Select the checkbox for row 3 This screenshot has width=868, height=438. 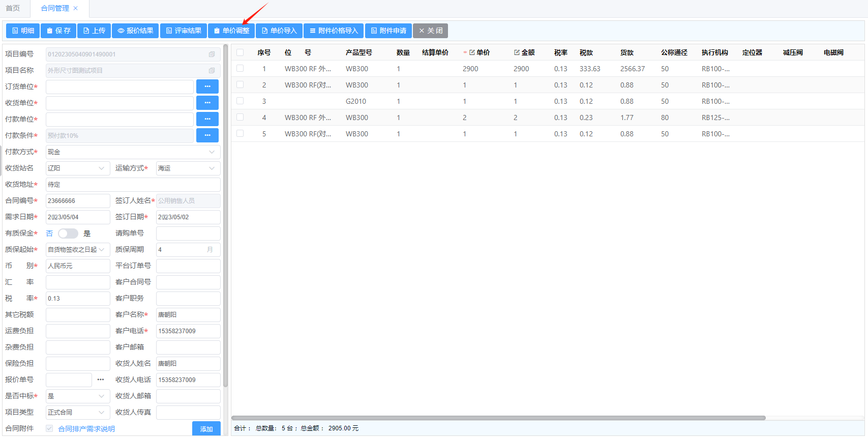[x=240, y=101]
